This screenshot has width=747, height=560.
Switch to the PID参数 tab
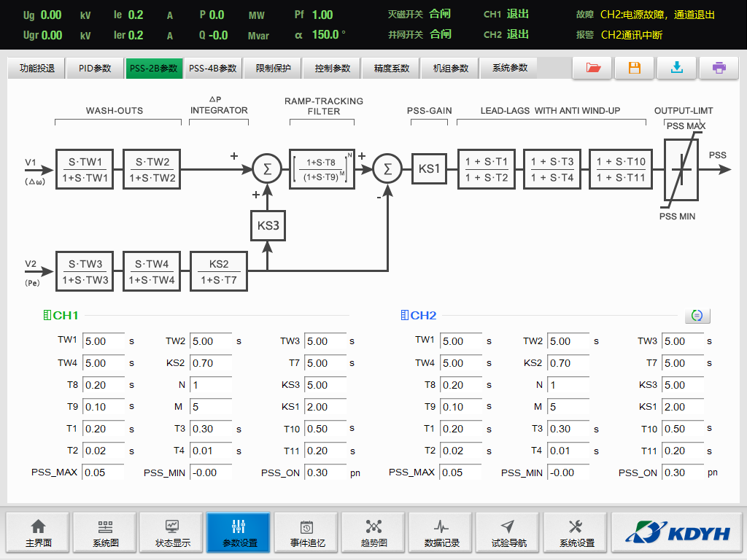click(x=95, y=69)
